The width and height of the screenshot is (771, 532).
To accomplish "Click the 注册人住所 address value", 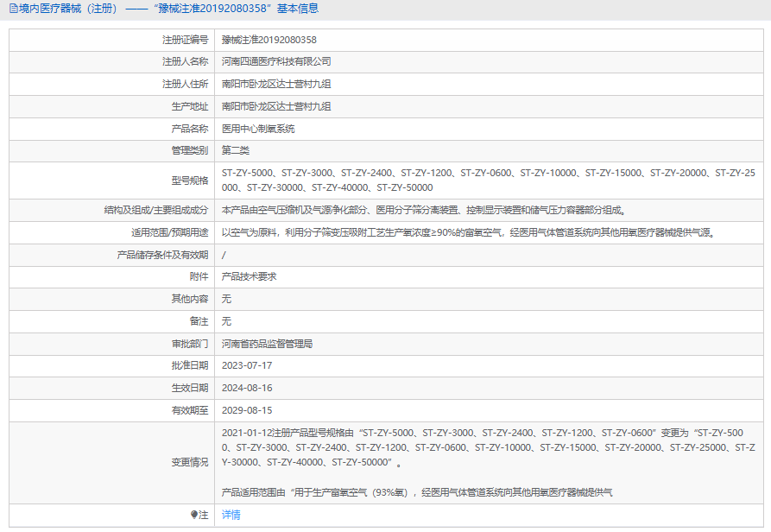I will [275, 84].
